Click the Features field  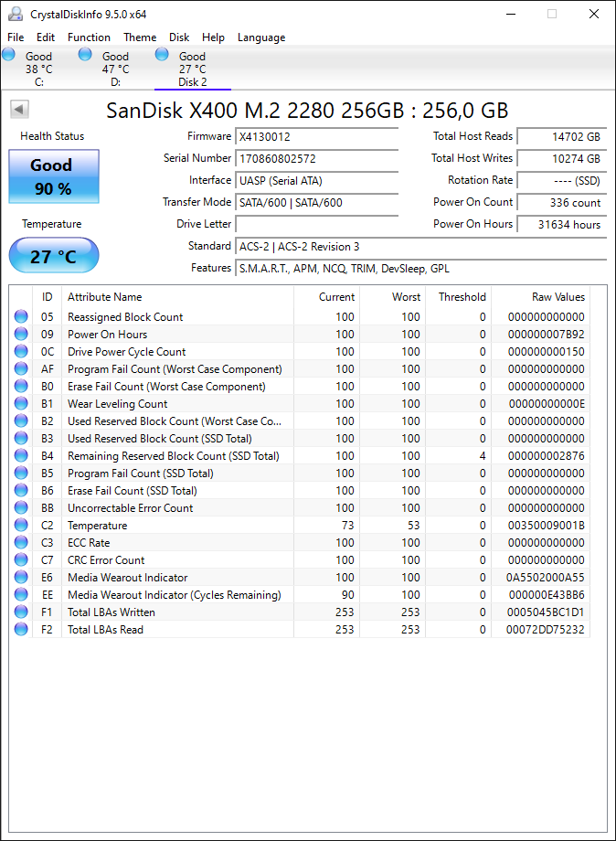tap(420, 268)
